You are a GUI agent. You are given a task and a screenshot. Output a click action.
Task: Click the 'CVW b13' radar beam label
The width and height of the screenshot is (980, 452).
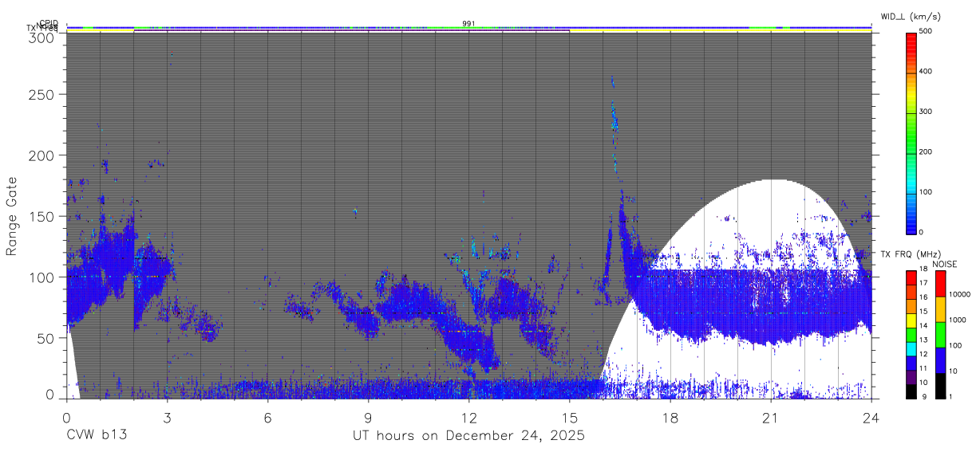click(97, 435)
